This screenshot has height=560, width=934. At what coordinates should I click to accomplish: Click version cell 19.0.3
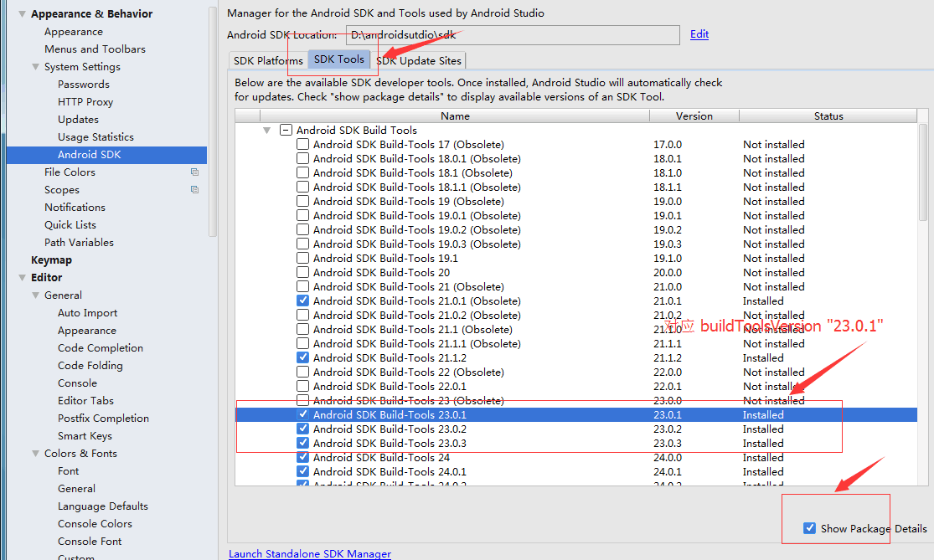tap(667, 244)
